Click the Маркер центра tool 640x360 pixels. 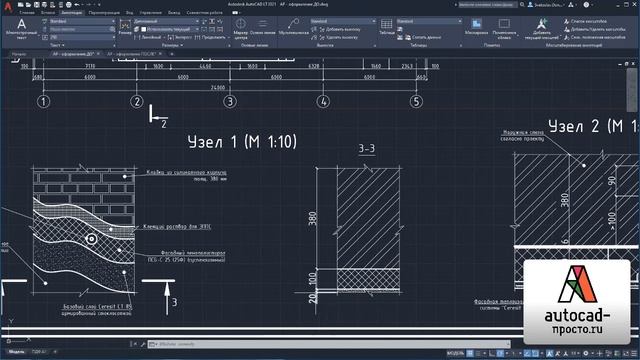241,28
